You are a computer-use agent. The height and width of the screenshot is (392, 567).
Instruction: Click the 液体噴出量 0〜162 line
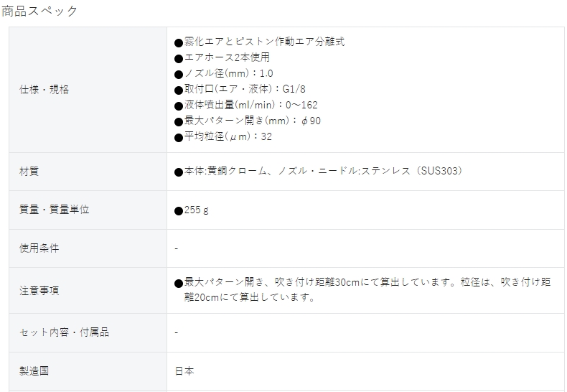tap(246, 105)
